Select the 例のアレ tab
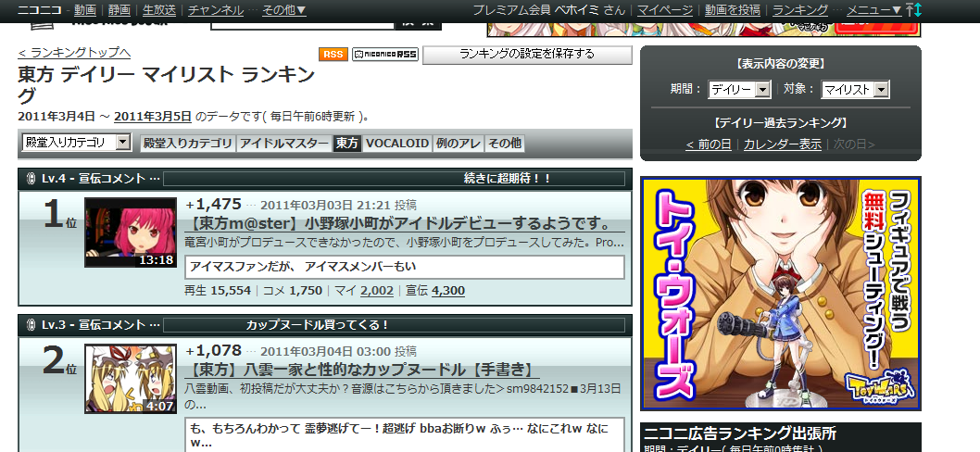 coord(459,144)
